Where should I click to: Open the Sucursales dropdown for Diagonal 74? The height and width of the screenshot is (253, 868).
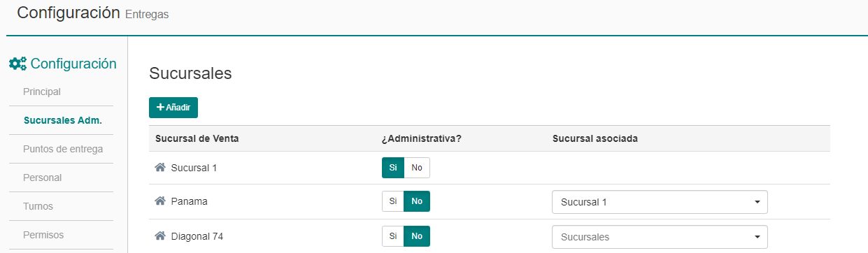point(660,237)
